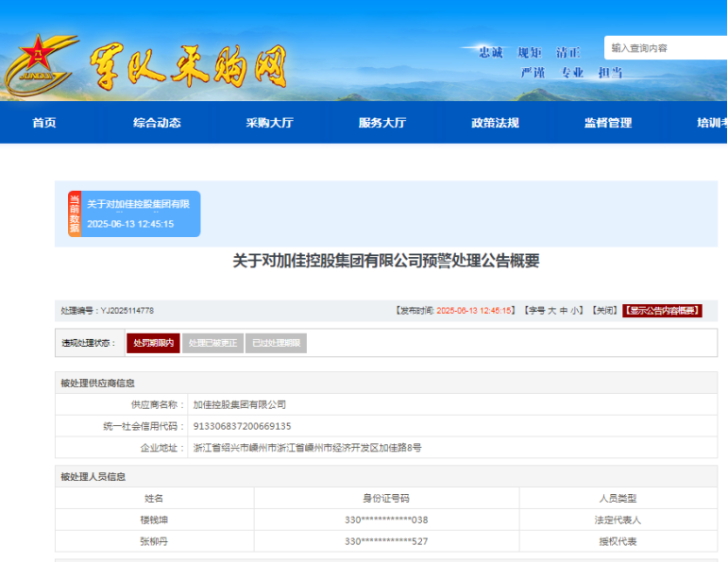Click the military procurement star logo
Viewport: 728px width, 563px height.
[40, 64]
